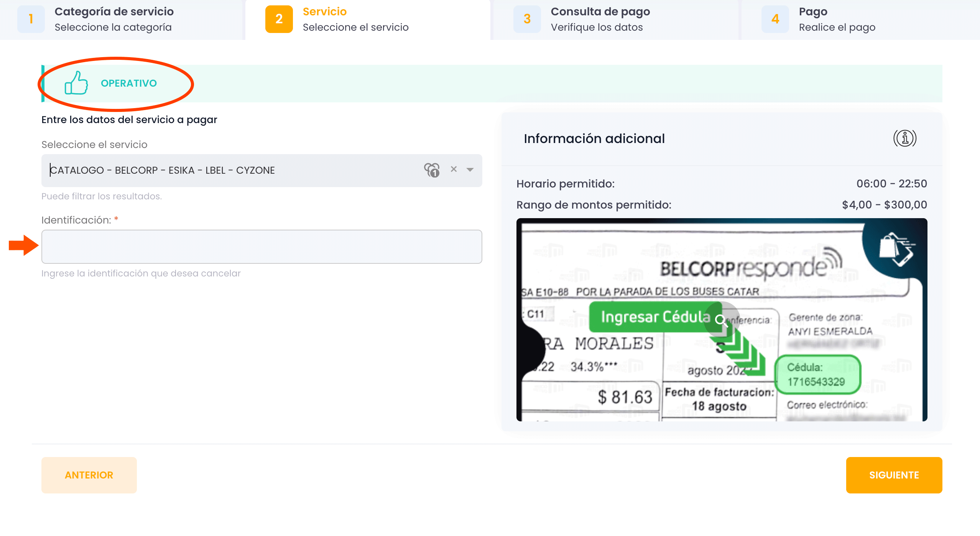980x536 pixels.
Task: Click the Cédula 1716543329 highlighted box
Action: click(817, 375)
